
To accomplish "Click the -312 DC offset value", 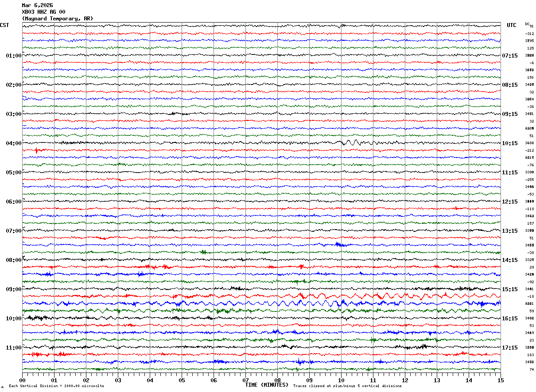I will 529,34.
